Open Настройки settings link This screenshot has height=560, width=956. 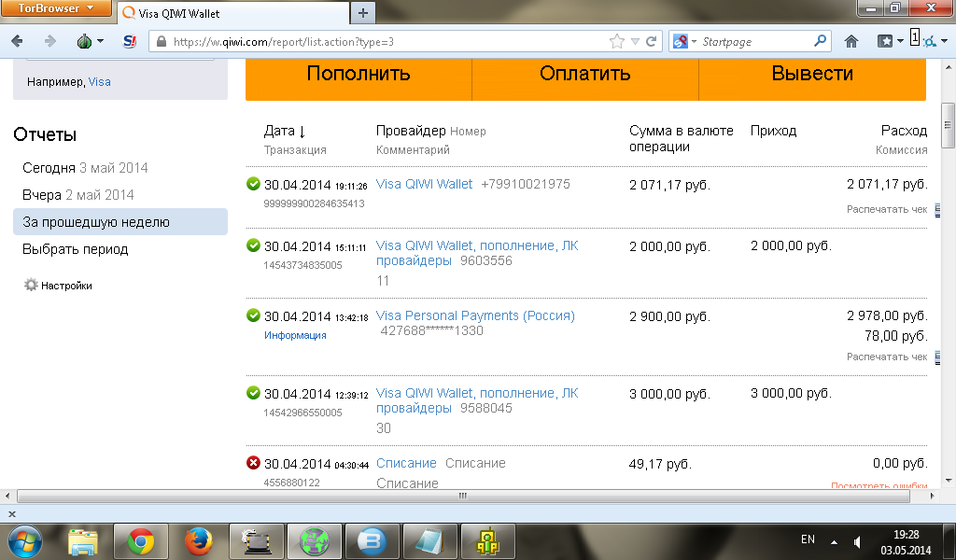pyautogui.click(x=66, y=286)
